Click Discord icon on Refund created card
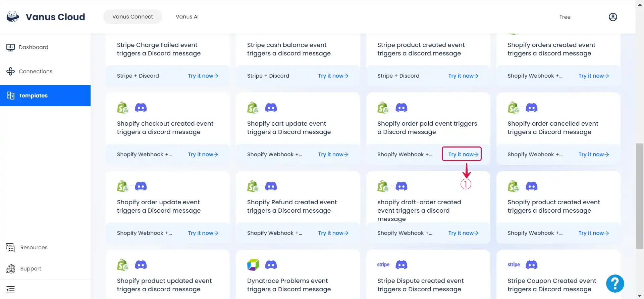This screenshot has width=644, height=299. tap(271, 186)
